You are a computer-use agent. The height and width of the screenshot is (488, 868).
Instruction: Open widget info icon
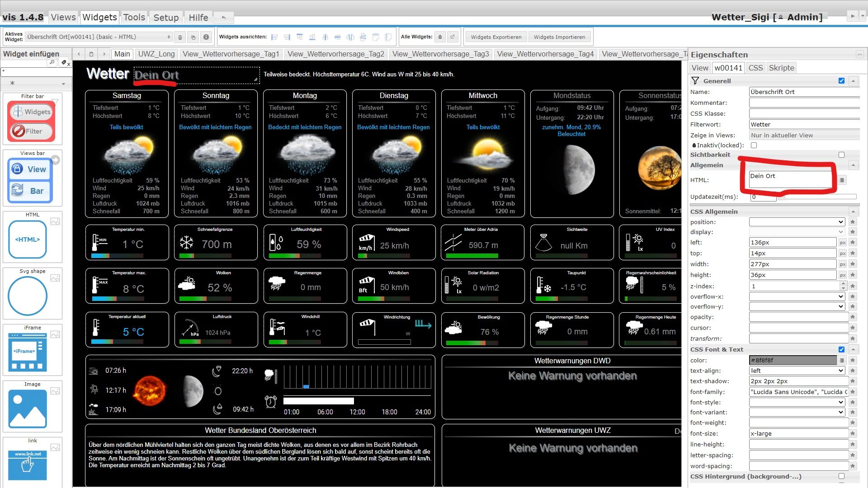click(206, 37)
